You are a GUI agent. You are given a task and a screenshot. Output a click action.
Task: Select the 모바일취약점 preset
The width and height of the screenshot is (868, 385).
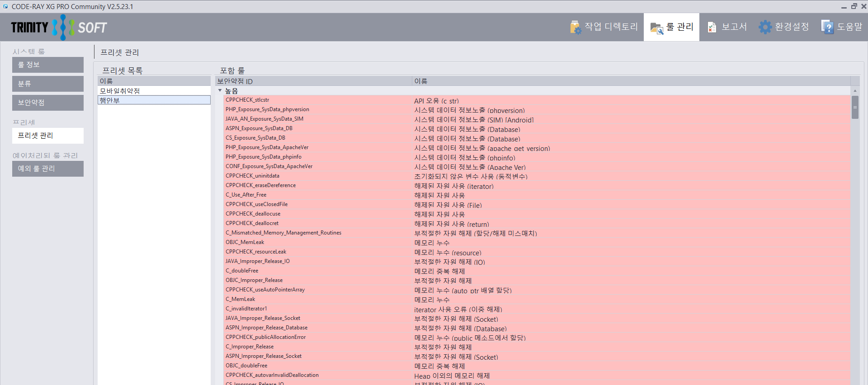click(154, 91)
